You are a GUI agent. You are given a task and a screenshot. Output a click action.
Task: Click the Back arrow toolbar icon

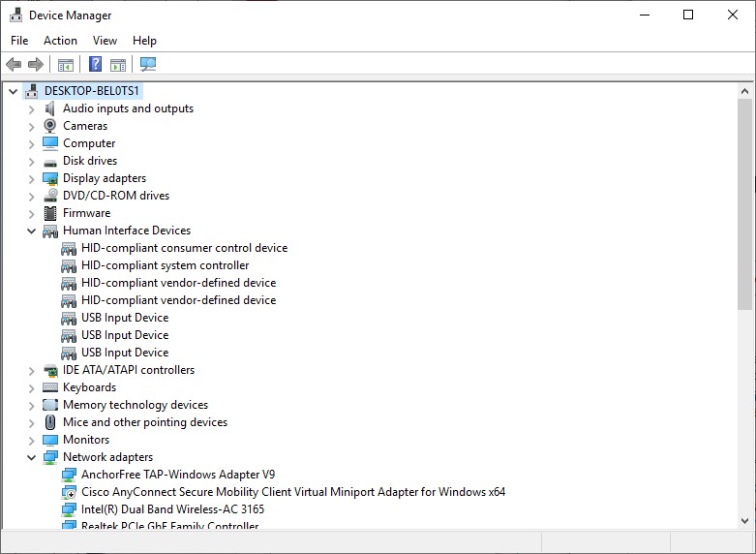point(14,64)
